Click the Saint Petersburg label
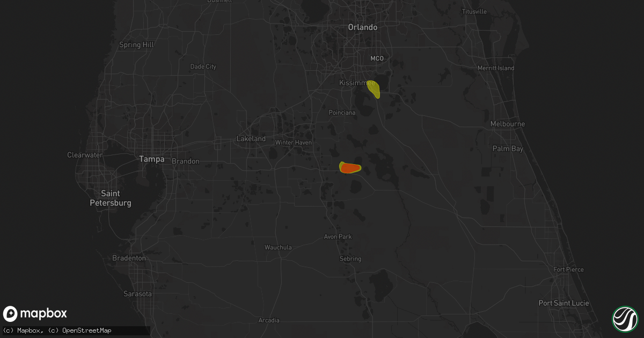Viewport: 644px width, 338px height. click(x=111, y=198)
